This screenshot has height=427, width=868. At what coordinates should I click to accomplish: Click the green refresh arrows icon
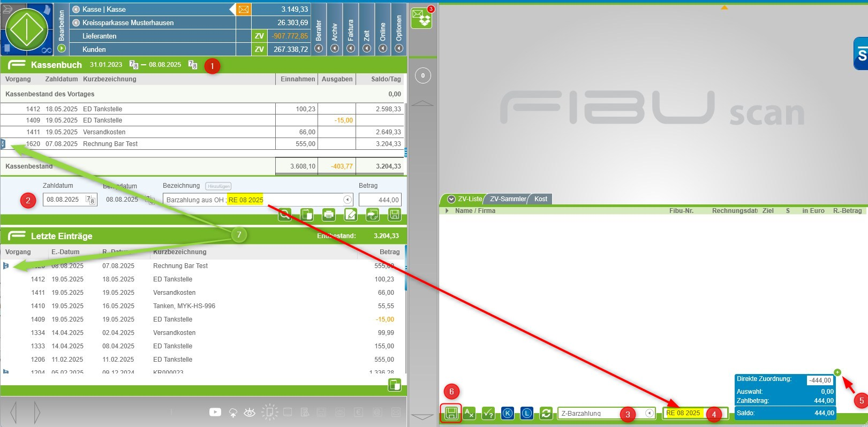click(546, 413)
